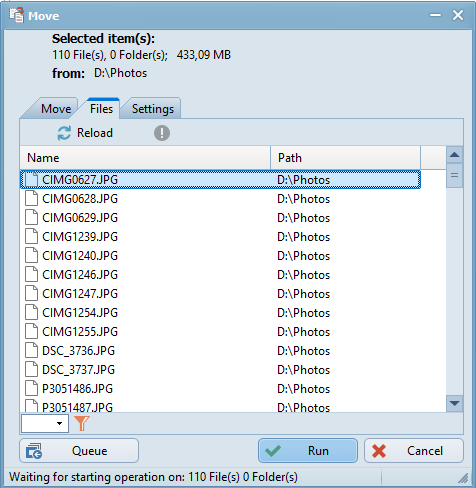Click the red X on Cancel
476x488 pixels.
[379, 451]
